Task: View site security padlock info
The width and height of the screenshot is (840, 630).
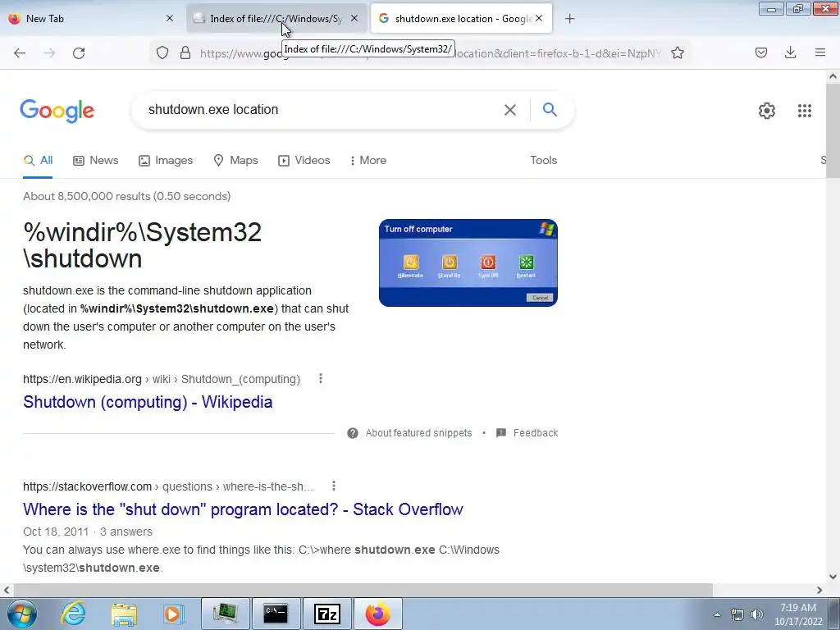Action: point(185,53)
